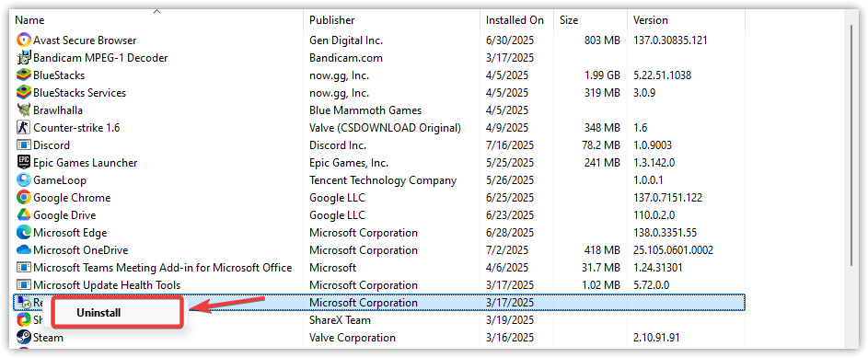Click the Bandicam MPEG-1 Decoder icon
This screenshot has height=358, width=868.
point(24,58)
